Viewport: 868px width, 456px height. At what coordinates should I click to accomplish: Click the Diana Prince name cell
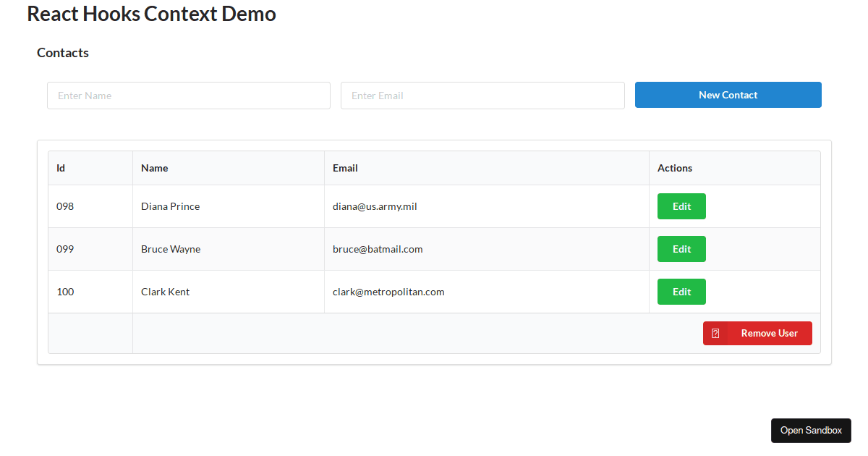tap(170, 206)
